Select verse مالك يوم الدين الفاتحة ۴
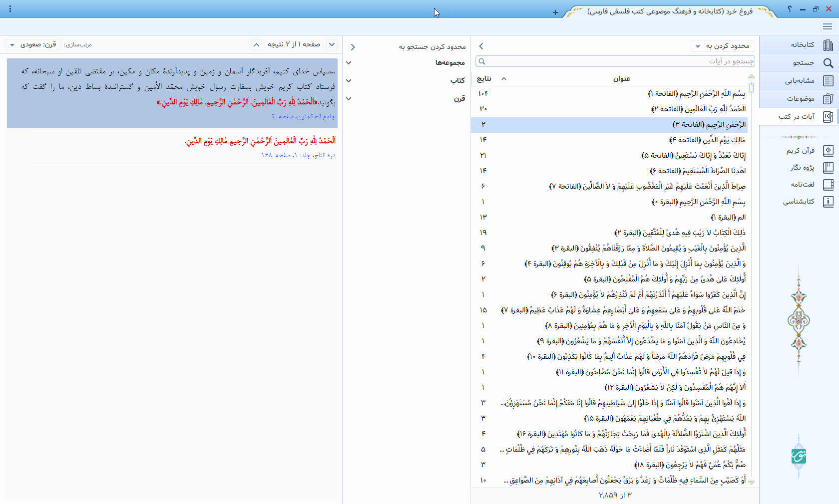This screenshot has width=839, height=504. [x=609, y=140]
